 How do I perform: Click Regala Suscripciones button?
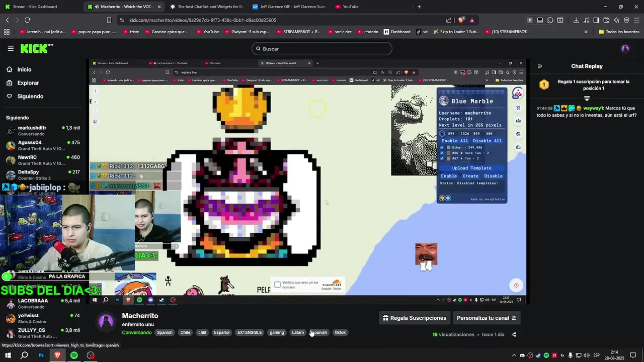[415, 318]
